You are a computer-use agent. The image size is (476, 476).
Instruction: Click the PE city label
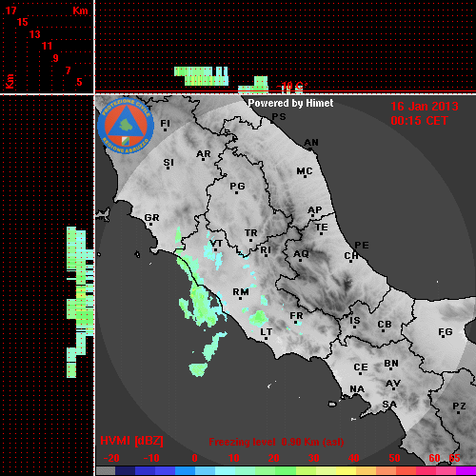(x=362, y=246)
